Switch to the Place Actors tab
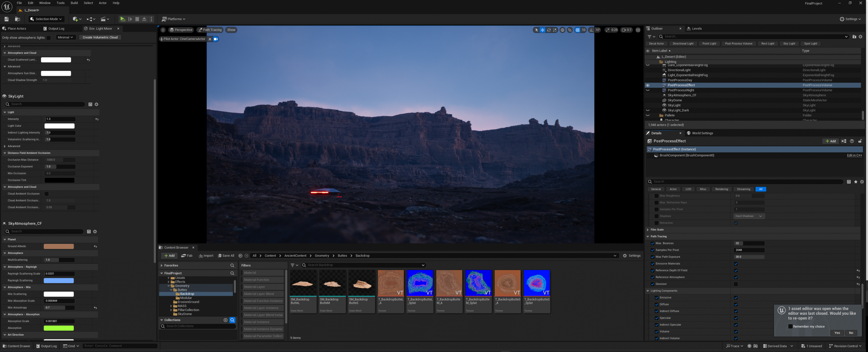Screen dimensions: 868x352 coord(16,29)
